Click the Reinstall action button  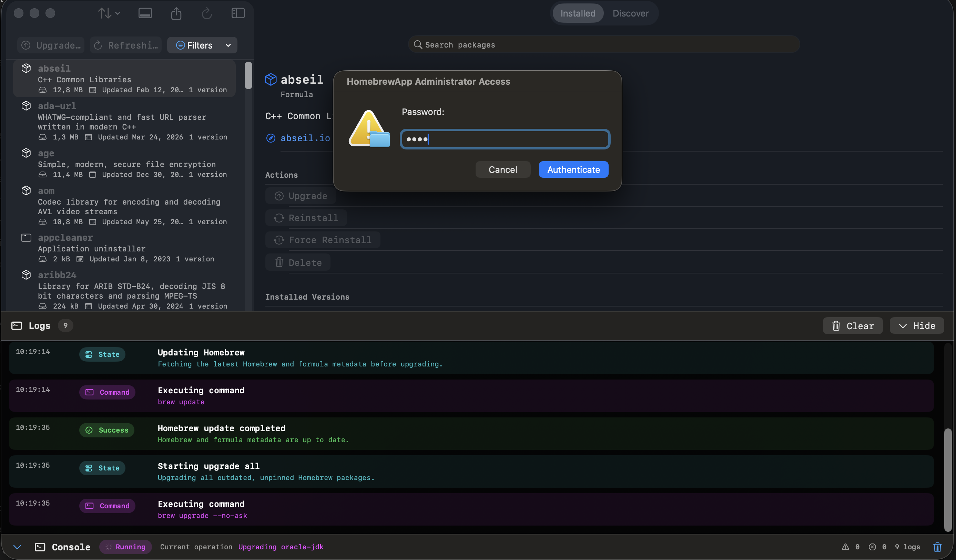click(x=306, y=218)
